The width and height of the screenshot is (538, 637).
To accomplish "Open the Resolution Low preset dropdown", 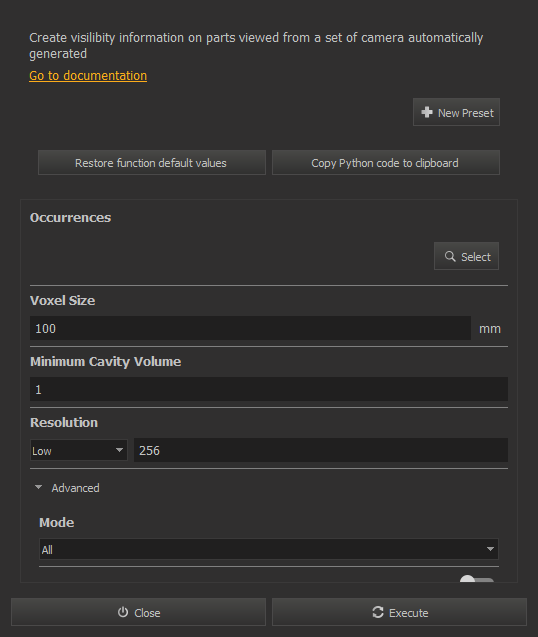I will (78, 450).
